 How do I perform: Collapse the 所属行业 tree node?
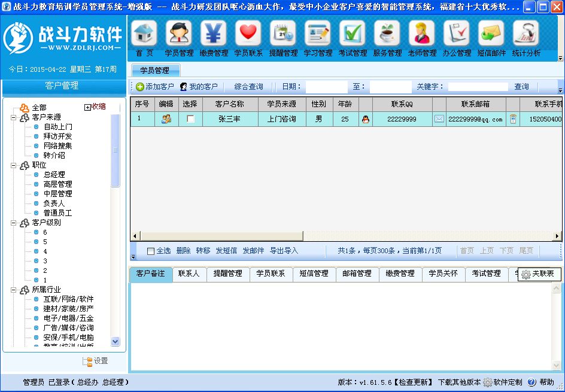point(14,290)
